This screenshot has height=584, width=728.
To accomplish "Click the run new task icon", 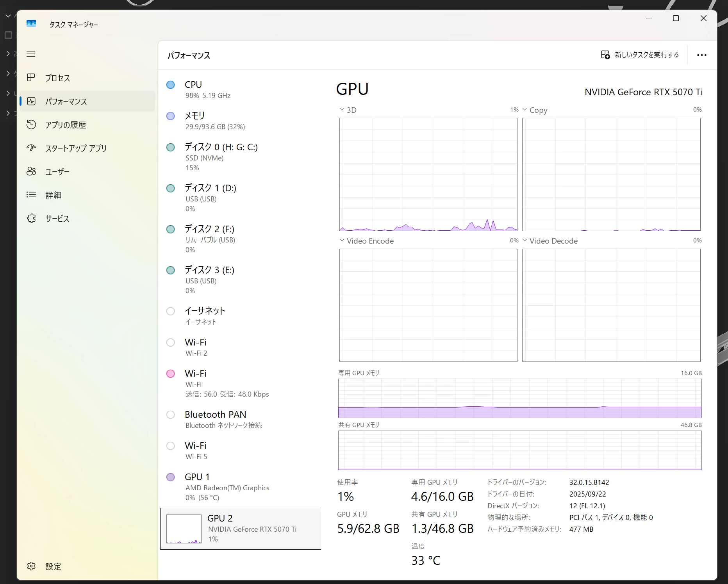I will tap(605, 55).
